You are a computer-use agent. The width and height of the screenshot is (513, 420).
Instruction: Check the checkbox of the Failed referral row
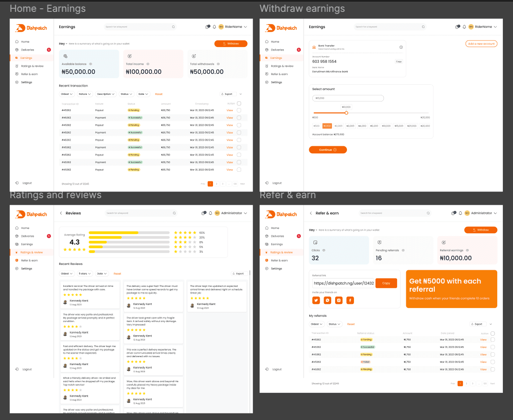[x=493, y=362]
